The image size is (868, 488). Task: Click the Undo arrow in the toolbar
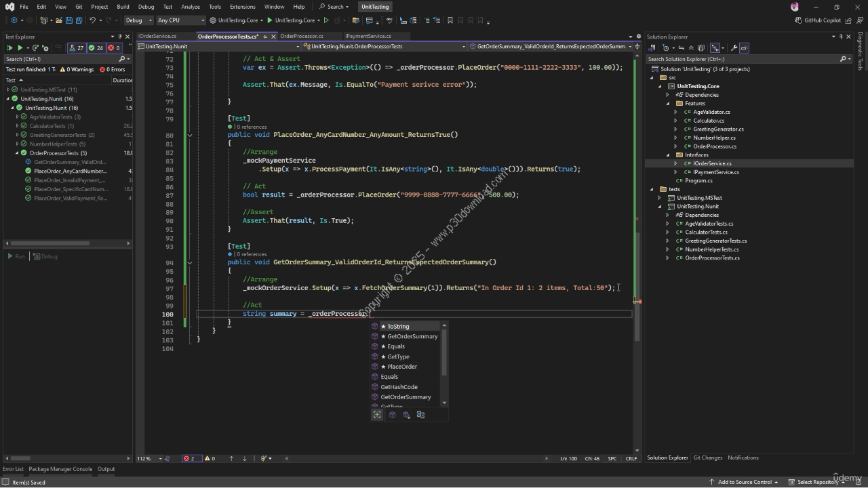[92, 20]
